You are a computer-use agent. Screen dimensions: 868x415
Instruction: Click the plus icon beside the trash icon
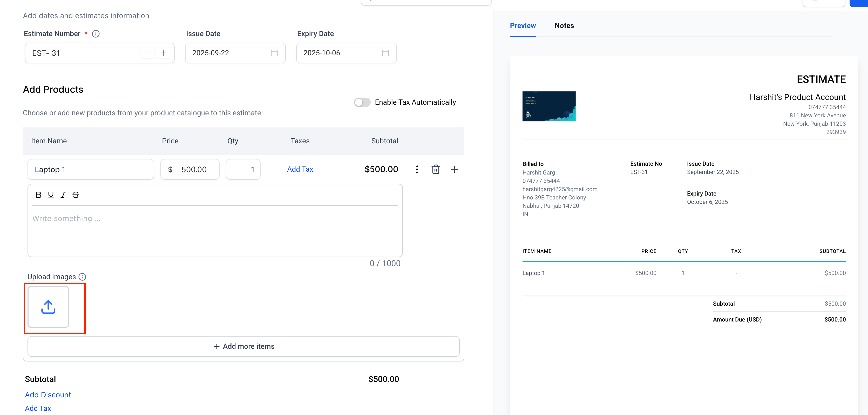454,169
